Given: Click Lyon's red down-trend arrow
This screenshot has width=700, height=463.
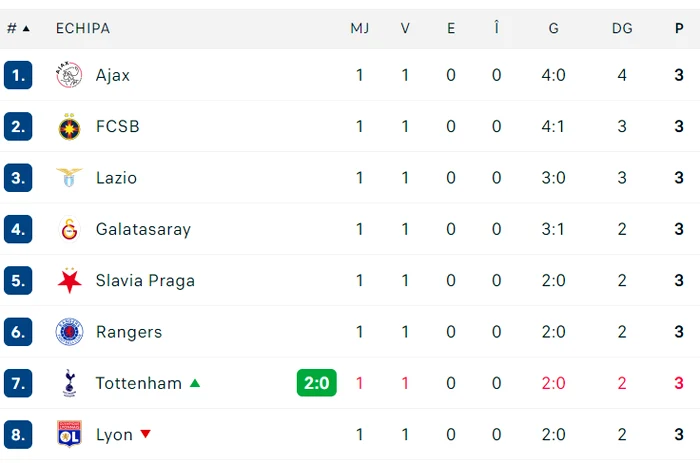Looking at the screenshot, I should 146,434.
